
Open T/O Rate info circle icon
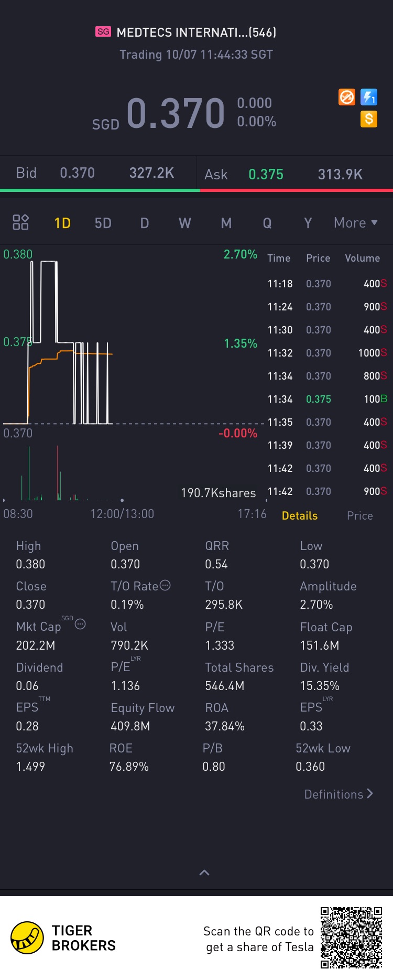165,585
